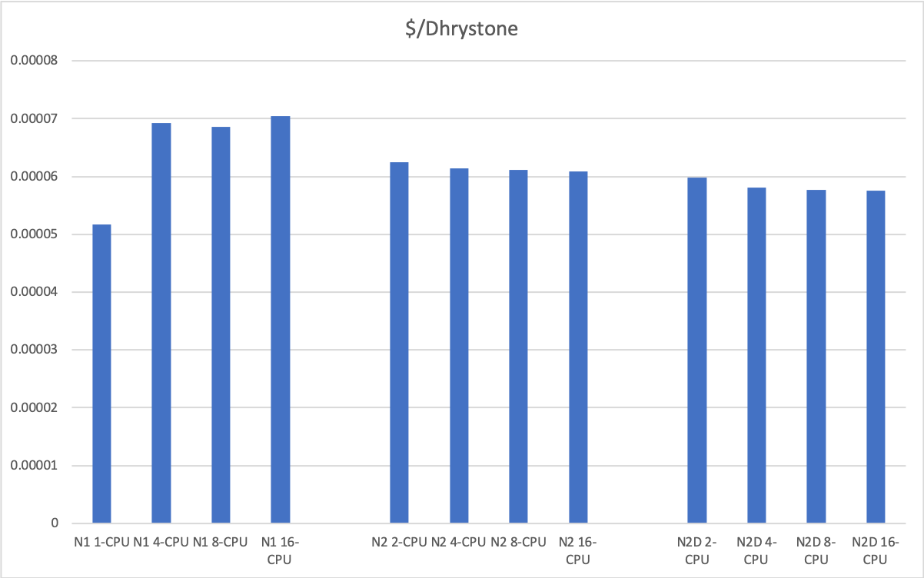Select the N2 2-CPU bar
924x578 pixels.
coord(399,343)
